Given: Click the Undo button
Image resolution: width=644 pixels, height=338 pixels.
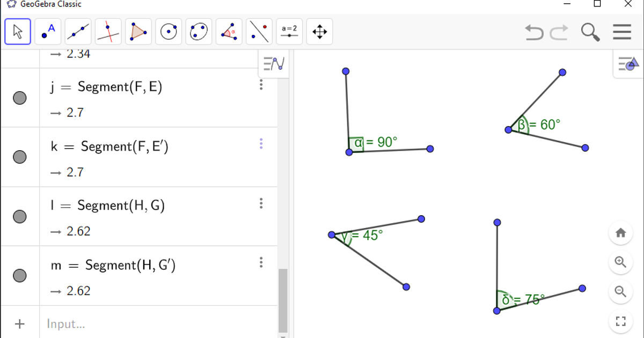Looking at the screenshot, I should click(x=533, y=32).
